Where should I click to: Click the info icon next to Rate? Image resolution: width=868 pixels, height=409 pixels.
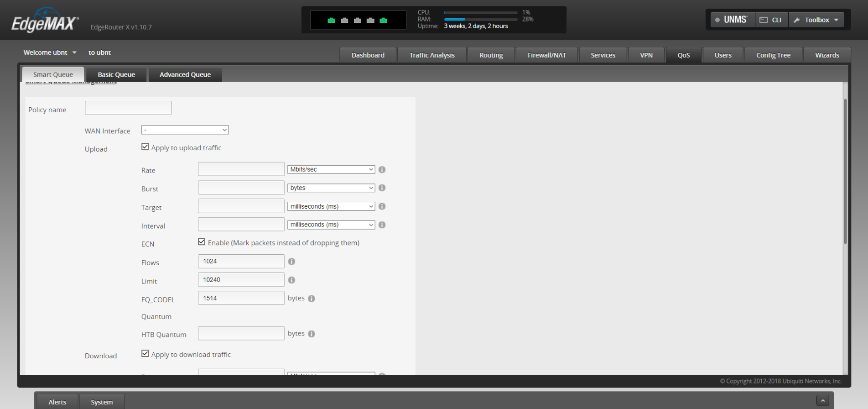click(382, 170)
